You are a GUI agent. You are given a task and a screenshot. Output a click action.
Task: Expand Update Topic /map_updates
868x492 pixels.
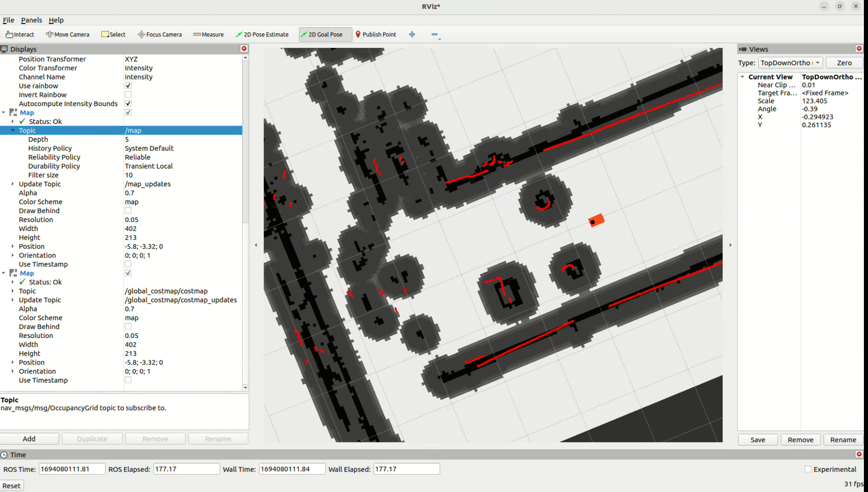click(x=13, y=184)
